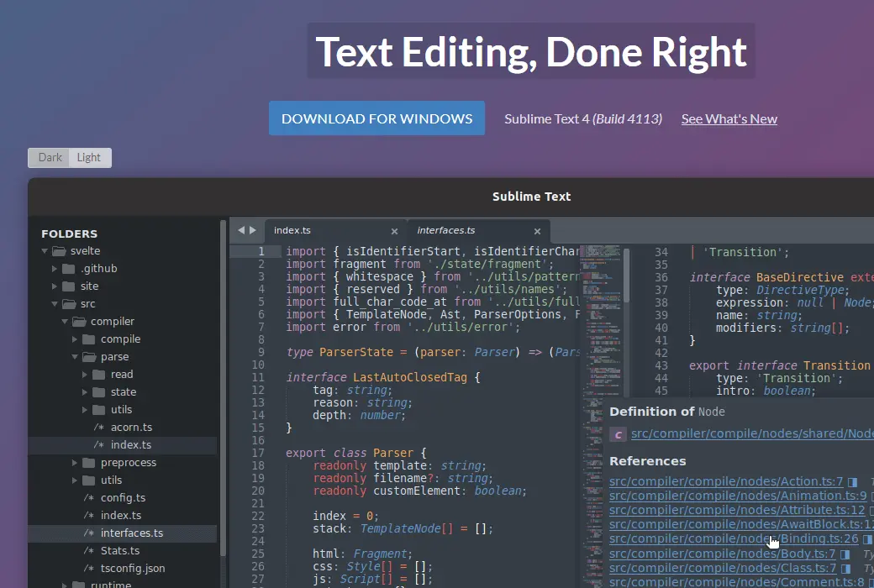
Task: Click the sidebar vertical scrollbar
Action: coord(224,388)
